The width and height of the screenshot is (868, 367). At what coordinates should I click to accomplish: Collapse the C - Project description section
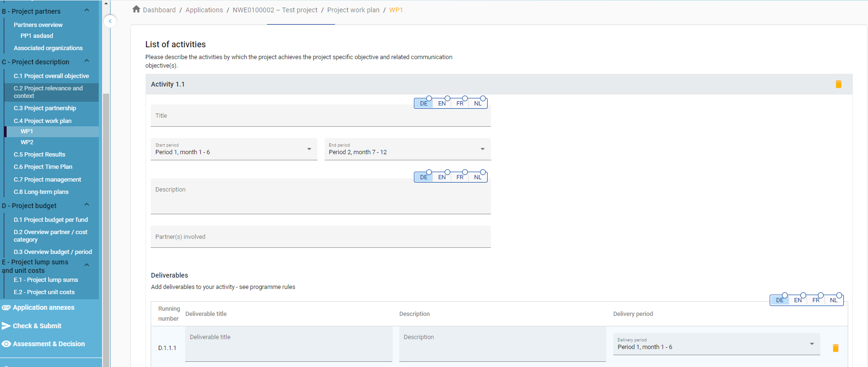click(x=86, y=61)
